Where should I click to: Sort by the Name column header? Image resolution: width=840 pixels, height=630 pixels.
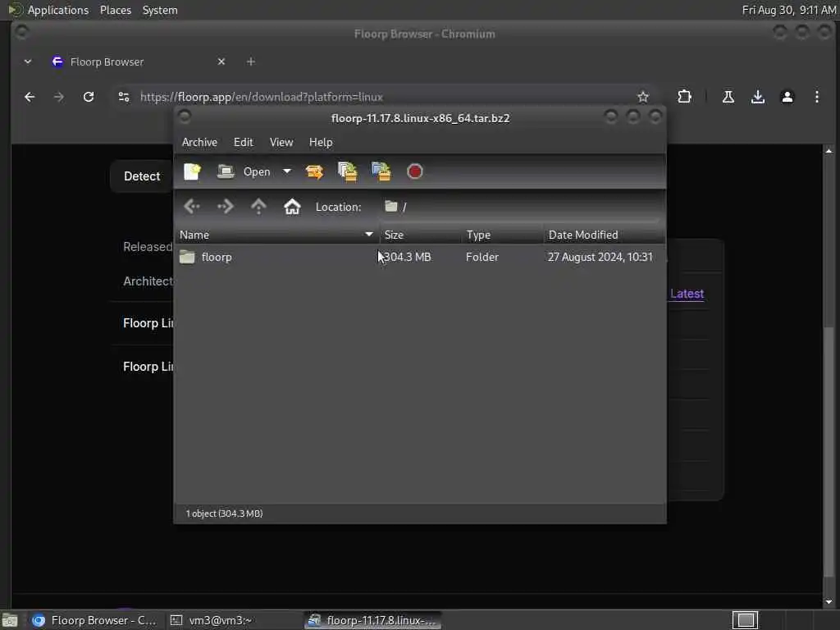pyautogui.click(x=276, y=235)
